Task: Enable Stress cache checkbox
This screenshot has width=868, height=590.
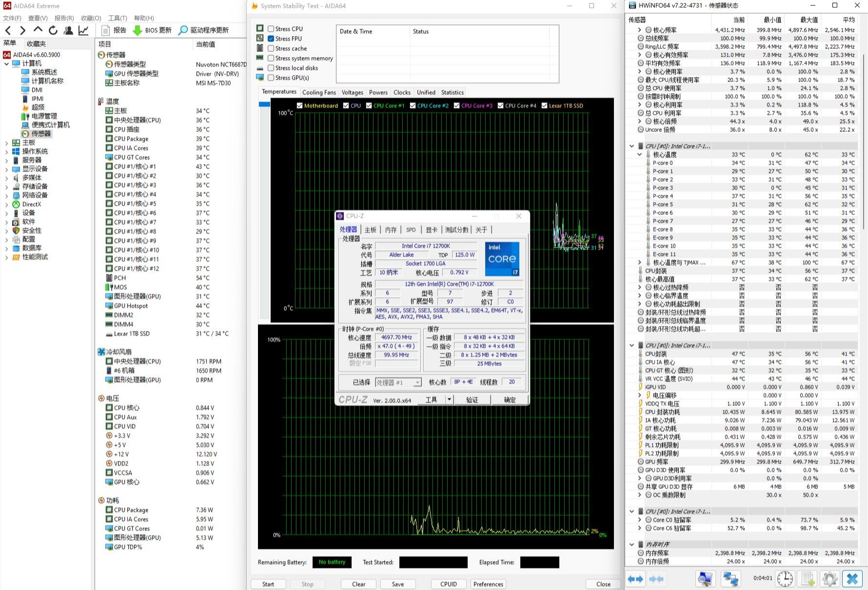Action: [x=271, y=48]
